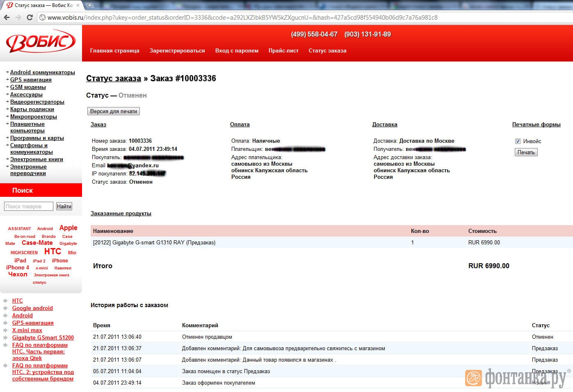Click the Найти search button
The width and height of the screenshot is (573, 392).
tap(64, 206)
